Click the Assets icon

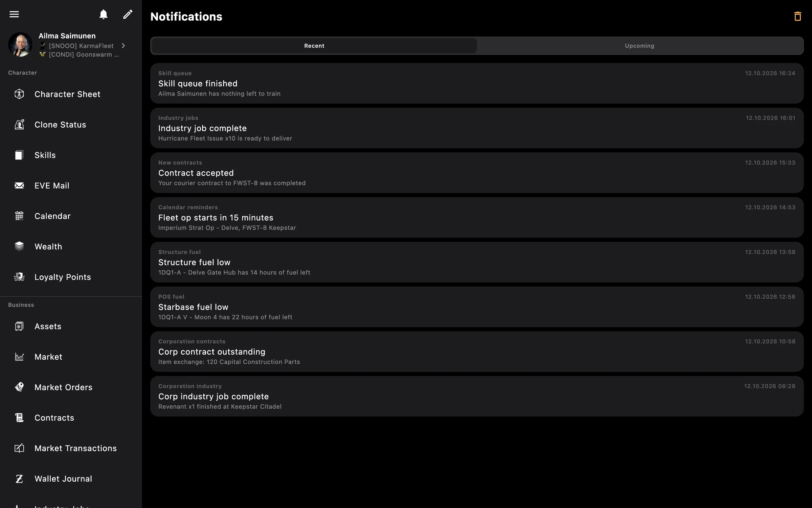19,326
